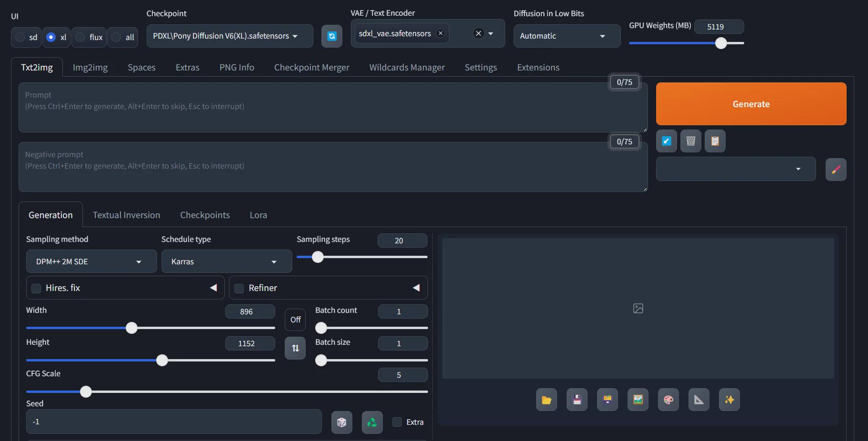This screenshot has width=868, height=441.
Task: Send image to extras triangle ruler icon
Action: coord(699,400)
